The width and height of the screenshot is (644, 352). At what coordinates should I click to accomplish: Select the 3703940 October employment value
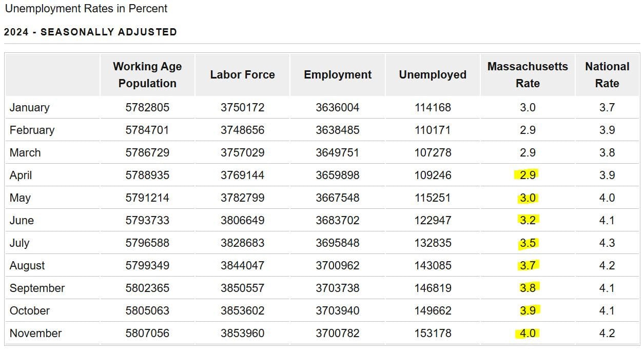point(338,311)
